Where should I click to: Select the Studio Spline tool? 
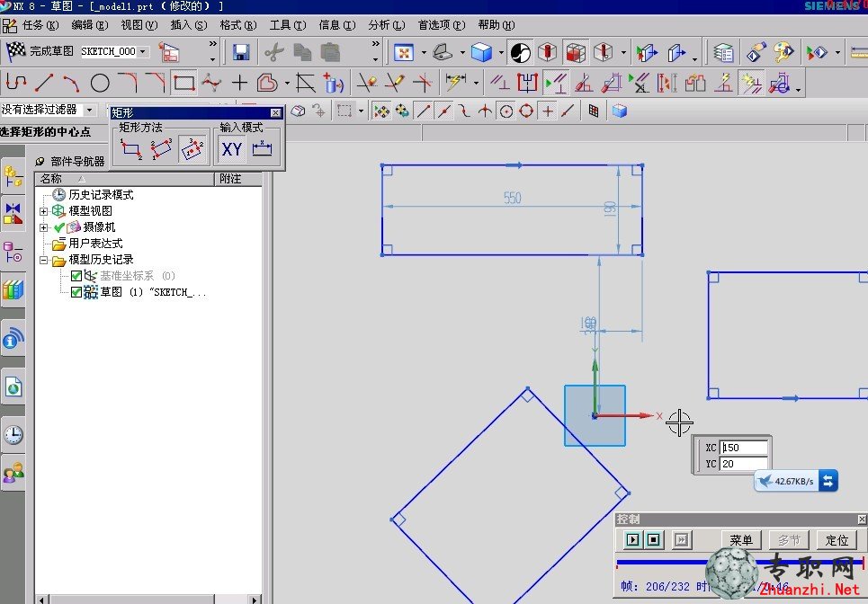tap(211, 83)
